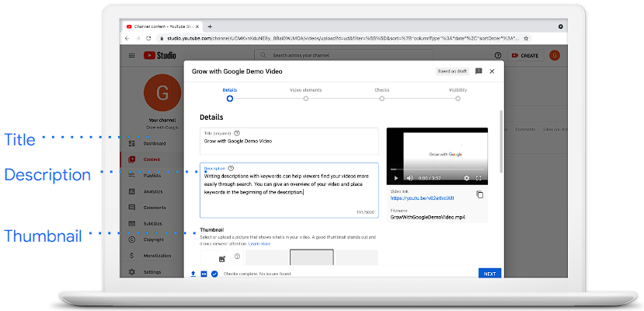Reload the page with the refresh icon

tap(148, 38)
